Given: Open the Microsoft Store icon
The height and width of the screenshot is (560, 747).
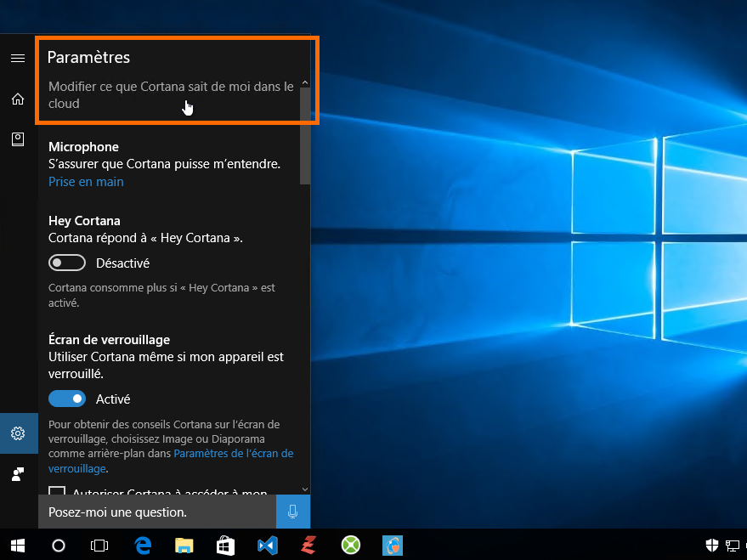Looking at the screenshot, I should [225, 545].
